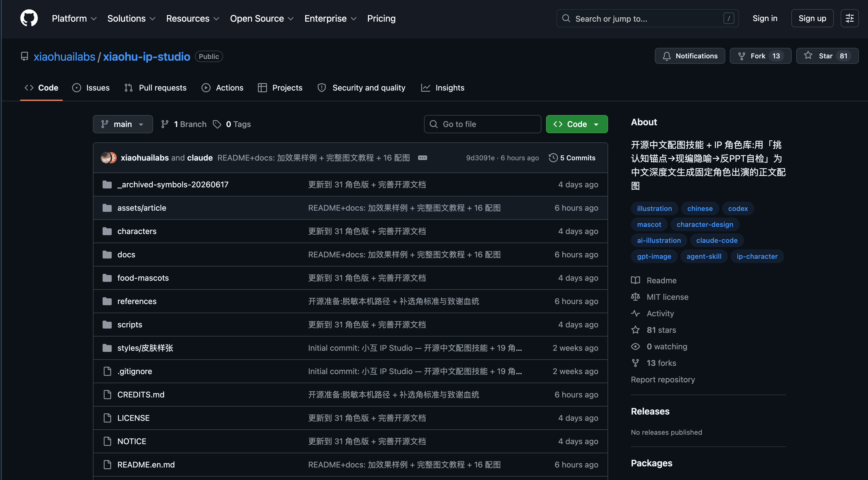Expand commit message ellipsis button
The image size is (868, 480).
pos(422,157)
